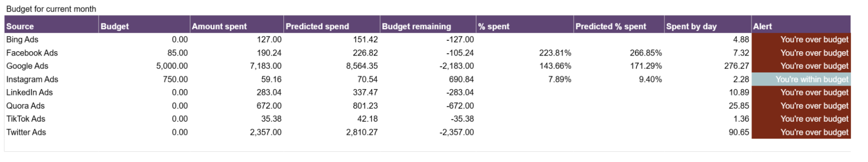
Task: Select Twitter Ads over budget alert
Action: click(x=801, y=132)
